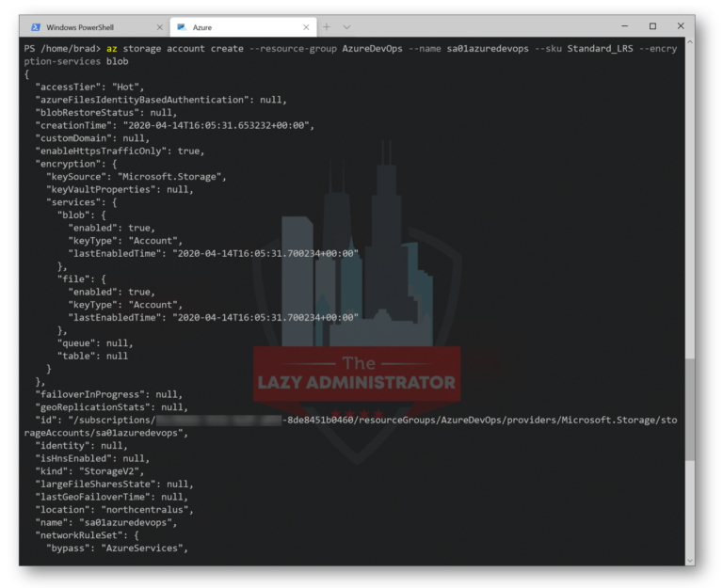Click the PS /home/brad> prompt
This screenshot has width=723, height=588.
62,48
